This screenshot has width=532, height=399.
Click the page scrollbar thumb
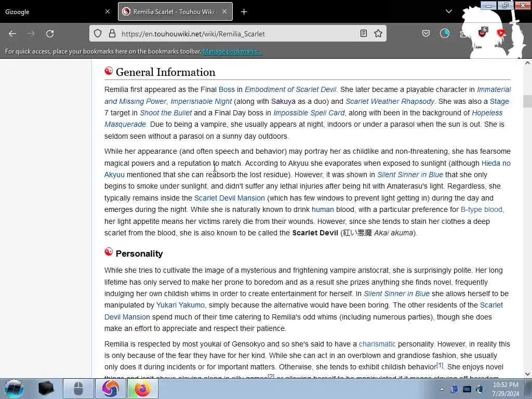(x=527, y=101)
